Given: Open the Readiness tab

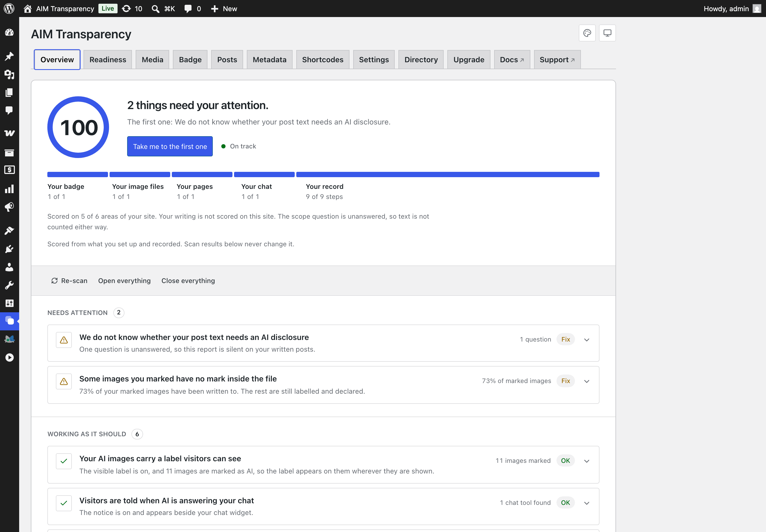Looking at the screenshot, I should (x=108, y=60).
